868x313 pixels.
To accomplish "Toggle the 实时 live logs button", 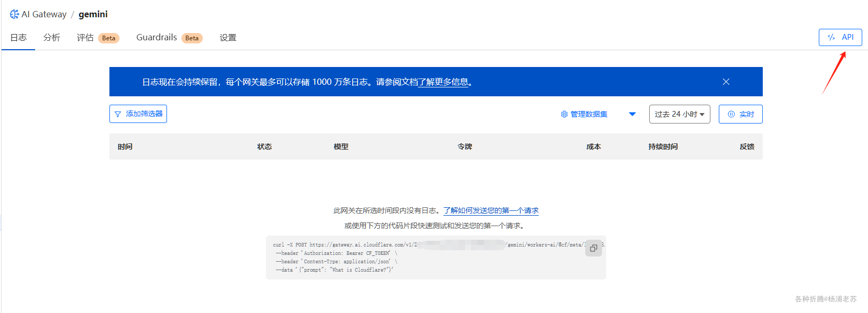I will (x=741, y=114).
